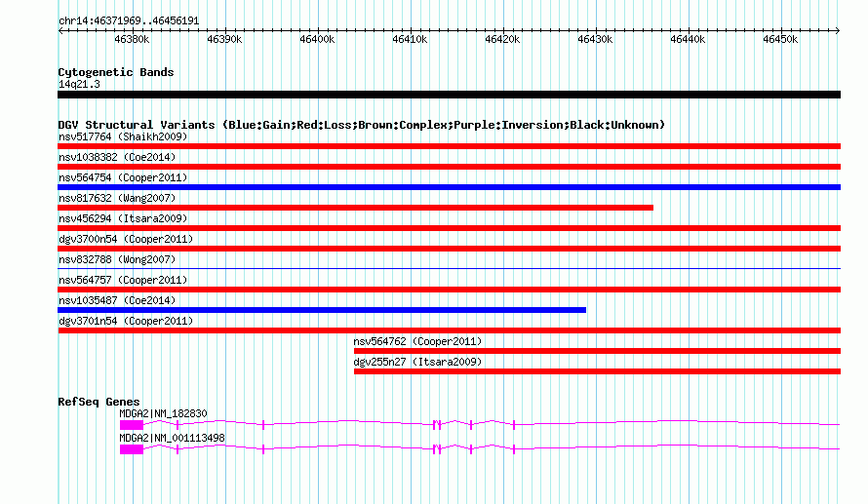This screenshot has width=868, height=504.
Task: Click the 46410k ruler tick label
Action: (410, 39)
